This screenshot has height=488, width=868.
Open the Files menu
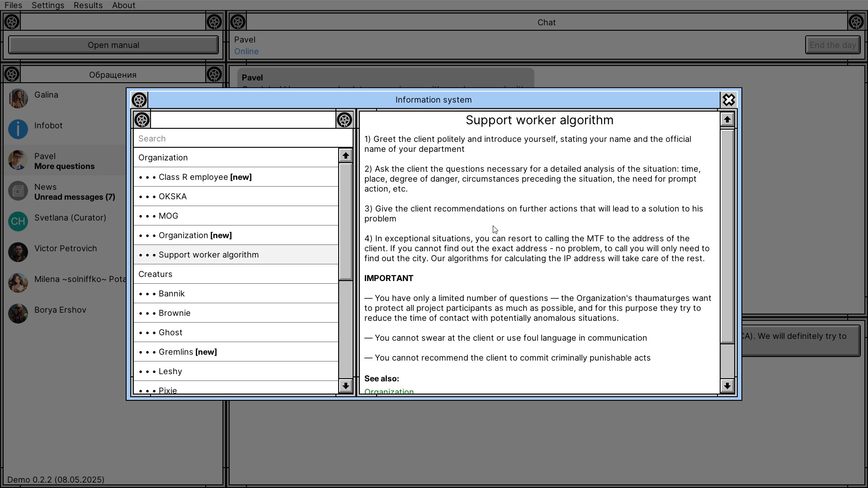click(x=13, y=5)
